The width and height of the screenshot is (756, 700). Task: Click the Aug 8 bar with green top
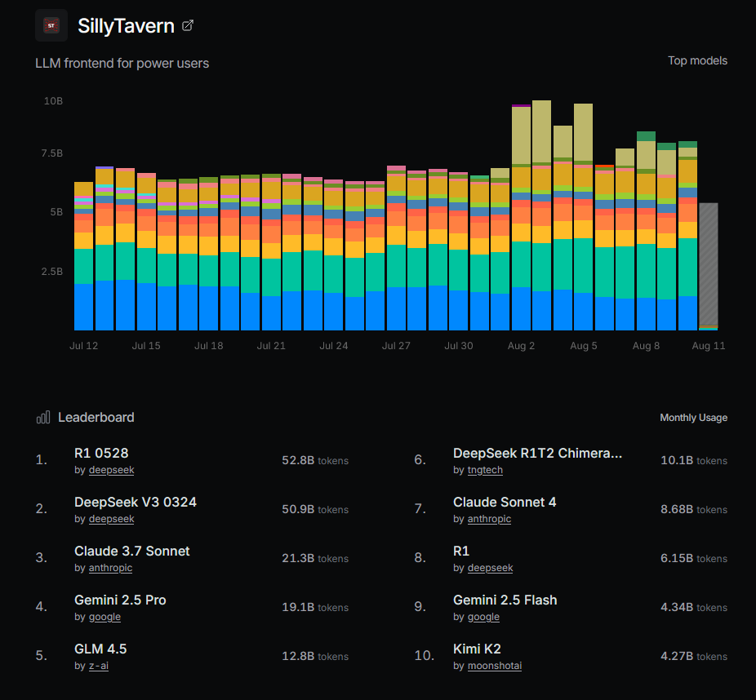click(x=646, y=231)
